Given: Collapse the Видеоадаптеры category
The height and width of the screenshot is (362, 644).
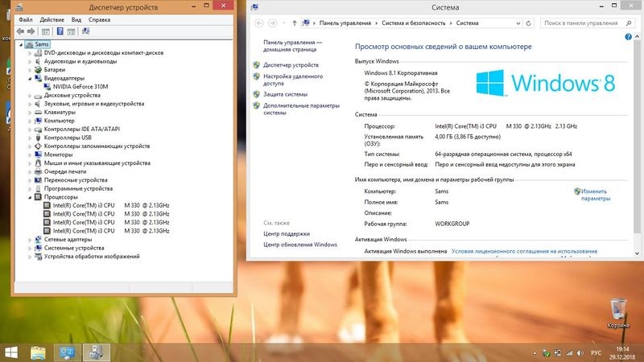Looking at the screenshot, I should (30, 78).
